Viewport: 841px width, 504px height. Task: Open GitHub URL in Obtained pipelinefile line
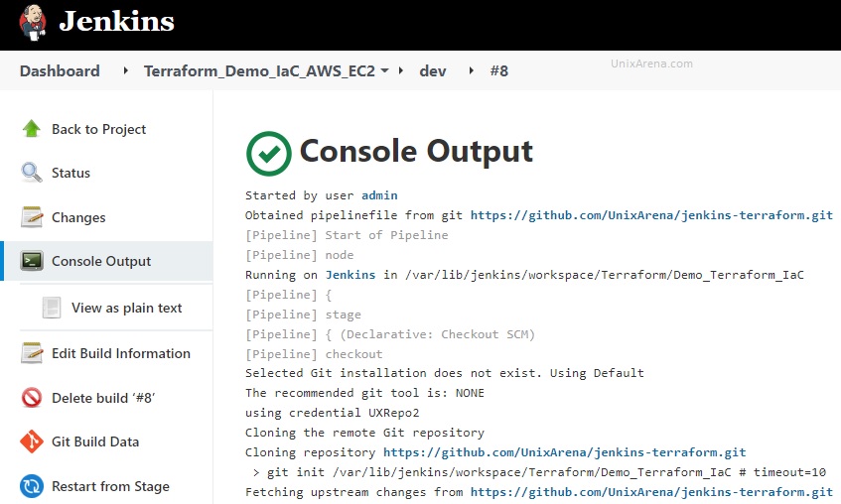[651, 215]
